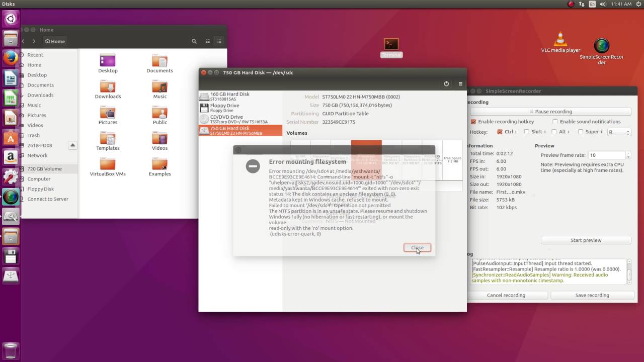Open the En keyboard layout indicator menu
The width and height of the screenshot is (644, 362).
(x=592, y=4)
